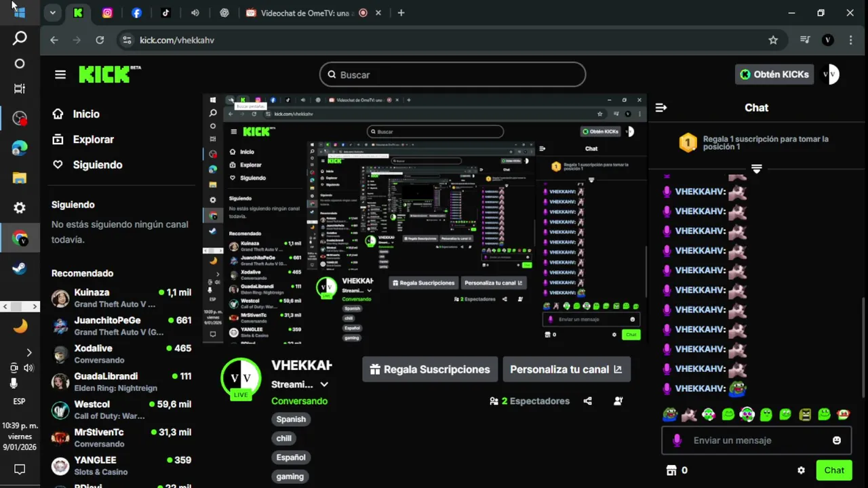Focus the Buscar search field
Viewport: 868px width, 488px height.
(452, 75)
